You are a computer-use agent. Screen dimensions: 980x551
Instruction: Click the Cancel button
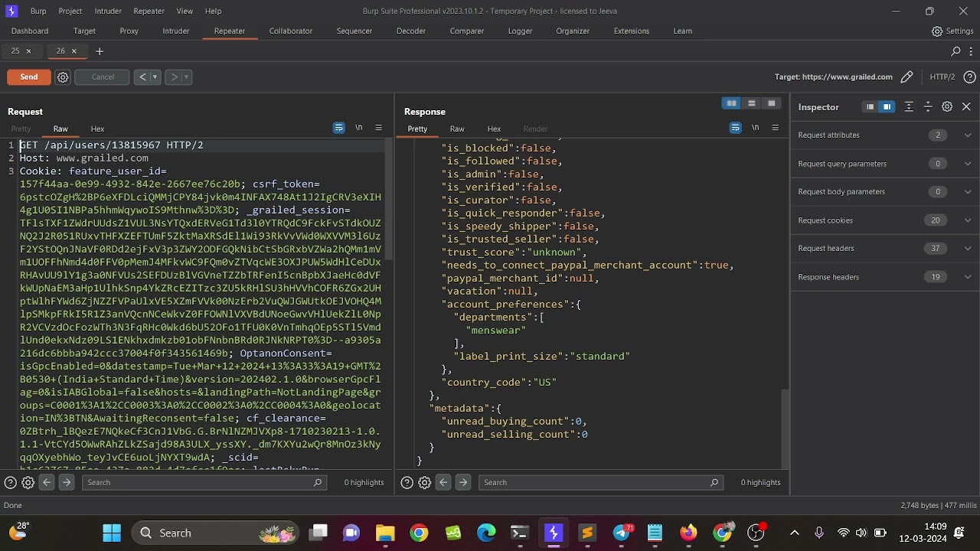(x=103, y=77)
